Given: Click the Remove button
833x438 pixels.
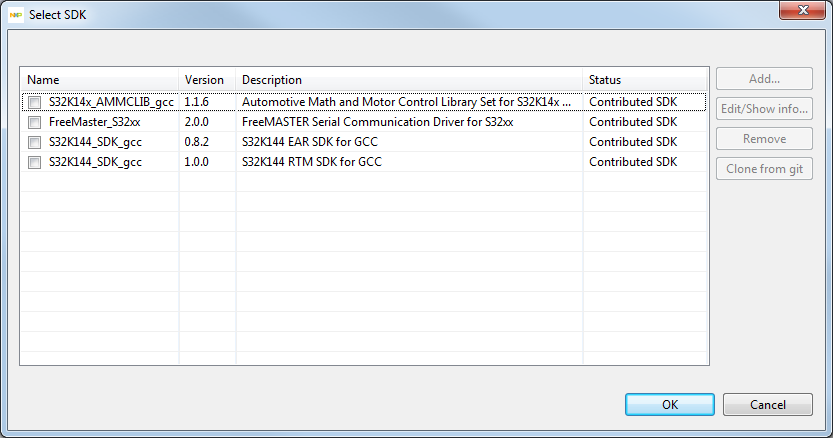Looking at the screenshot, I should tap(764, 139).
